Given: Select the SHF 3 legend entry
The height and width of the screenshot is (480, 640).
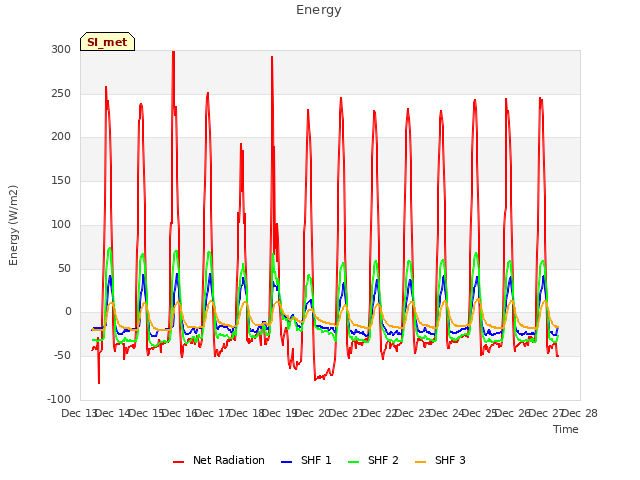Looking at the screenshot, I should coord(440,460).
